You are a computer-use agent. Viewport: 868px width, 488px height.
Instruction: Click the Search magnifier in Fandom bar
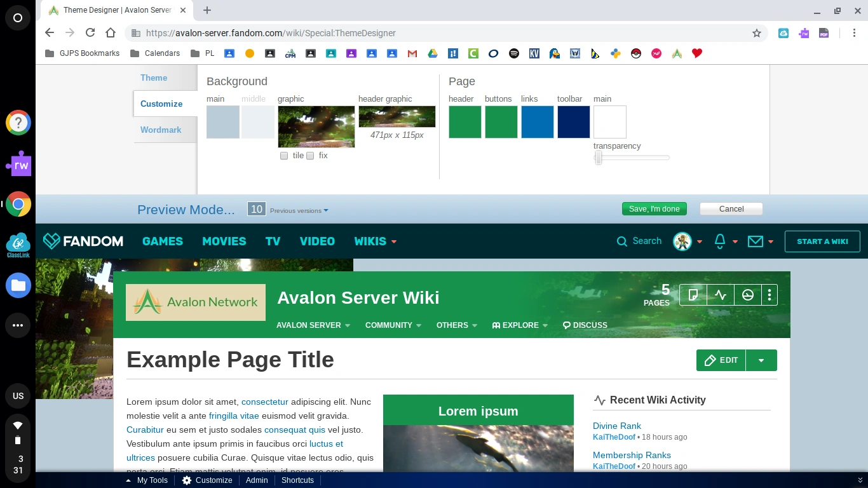point(622,241)
